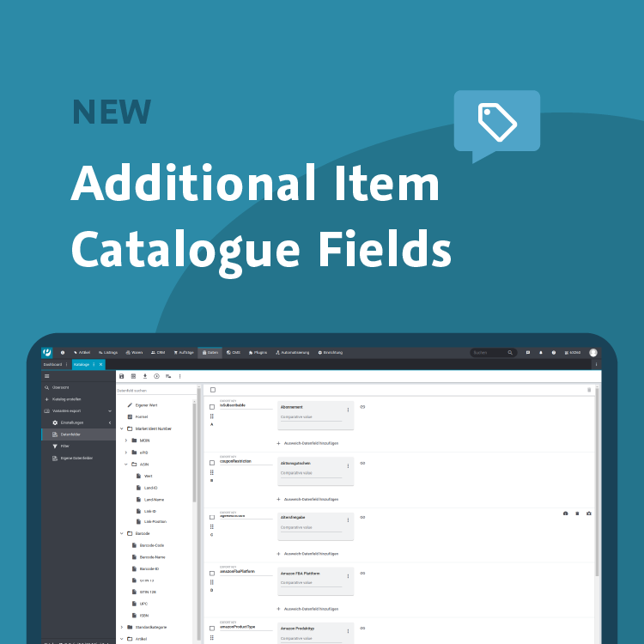
Task: Collapse the Market Ident Number folder
Action: (122, 428)
